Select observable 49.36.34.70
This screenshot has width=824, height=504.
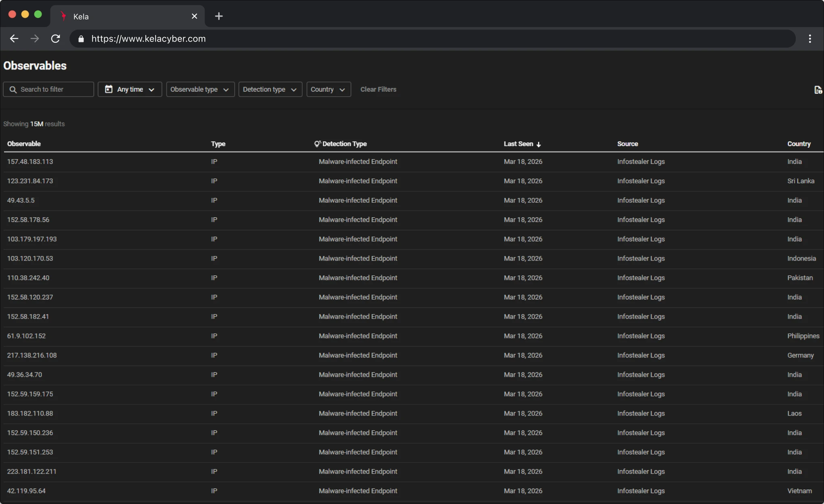click(24, 375)
